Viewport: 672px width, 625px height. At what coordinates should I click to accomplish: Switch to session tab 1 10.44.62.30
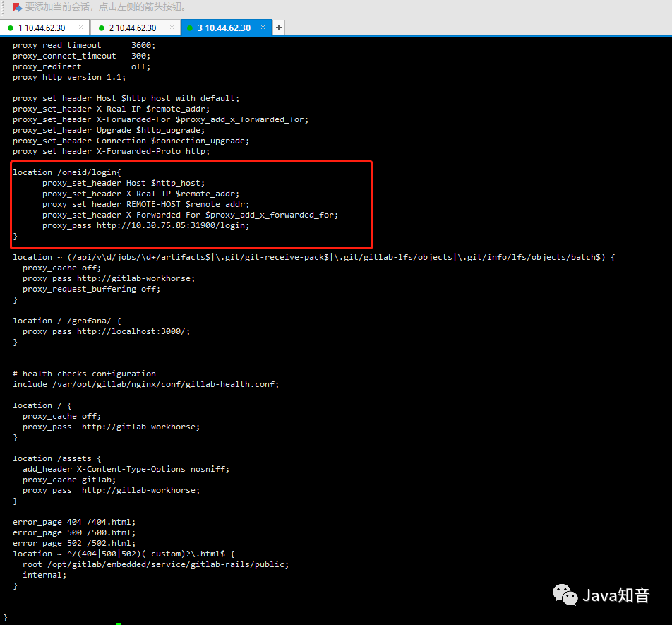click(42, 28)
